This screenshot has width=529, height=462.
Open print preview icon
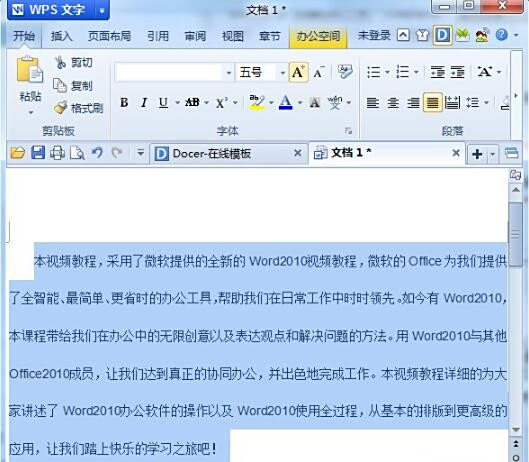(x=77, y=153)
